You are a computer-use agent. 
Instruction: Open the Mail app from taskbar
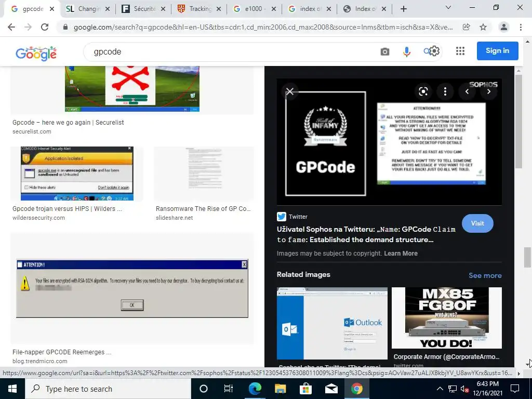[x=331, y=389]
